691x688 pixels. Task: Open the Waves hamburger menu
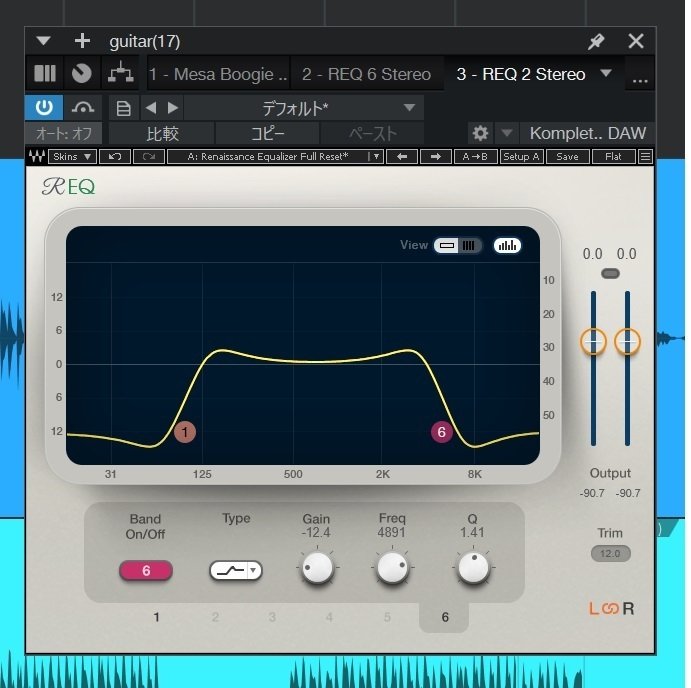646,156
